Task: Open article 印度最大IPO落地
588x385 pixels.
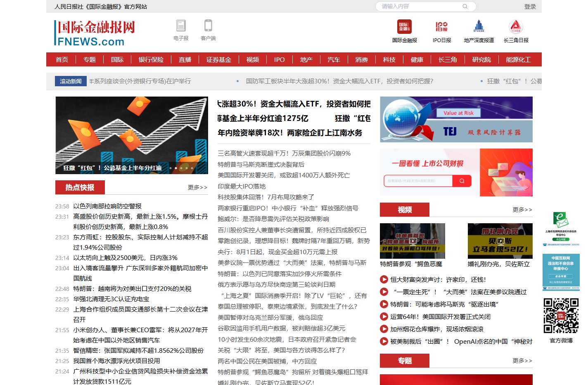Action: [x=242, y=186]
